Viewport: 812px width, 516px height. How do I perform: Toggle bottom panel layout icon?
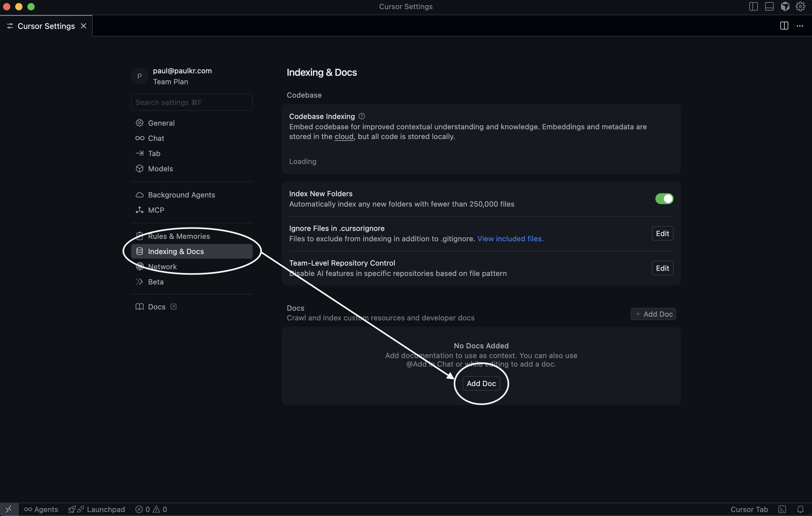pos(769,6)
